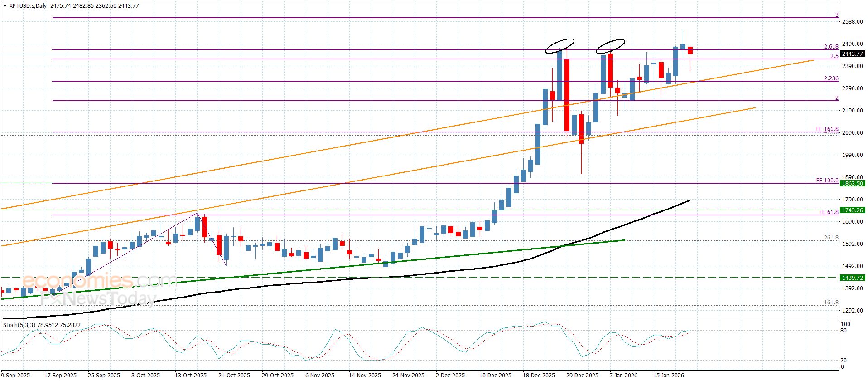Click the 2588.00 value on price scale
The height and width of the screenshot is (381, 868).
852,22
